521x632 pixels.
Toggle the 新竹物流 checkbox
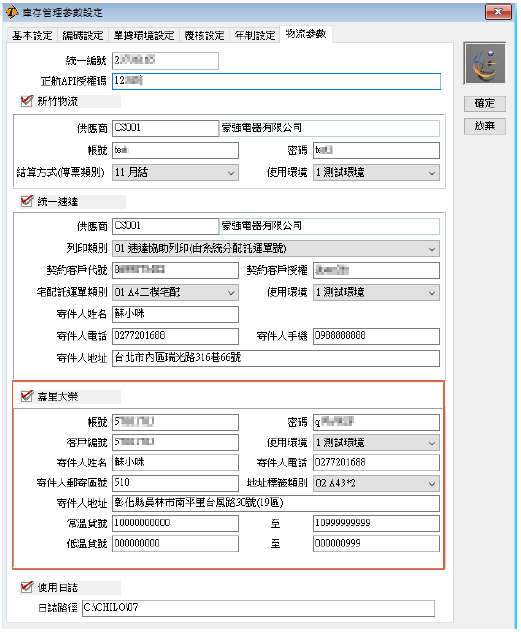click(27, 101)
